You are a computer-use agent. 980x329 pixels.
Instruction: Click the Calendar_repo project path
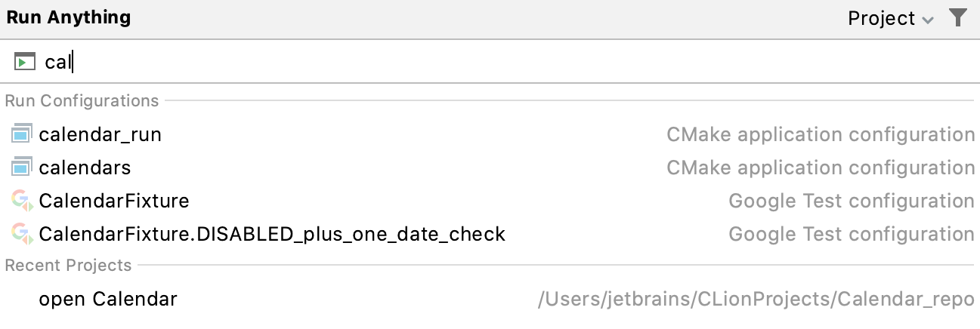pyautogui.click(x=756, y=300)
